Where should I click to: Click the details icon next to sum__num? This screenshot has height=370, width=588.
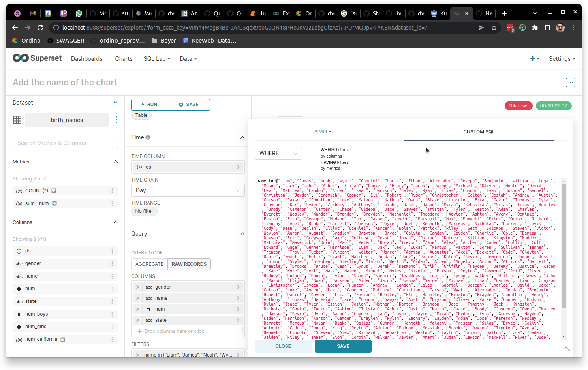click(54, 203)
